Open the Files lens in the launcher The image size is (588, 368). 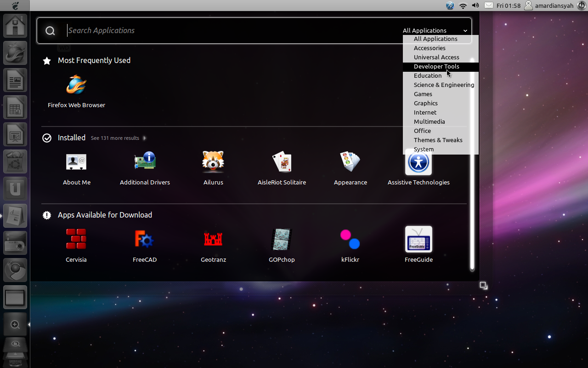(15, 345)
